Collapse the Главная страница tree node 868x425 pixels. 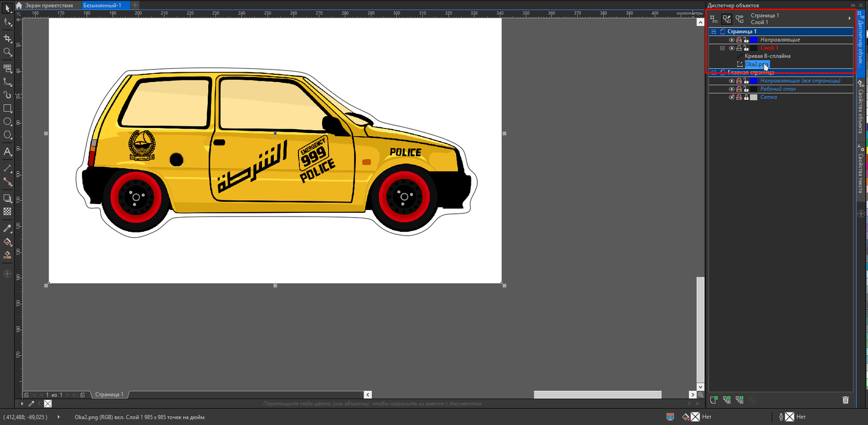coord(714,72)
